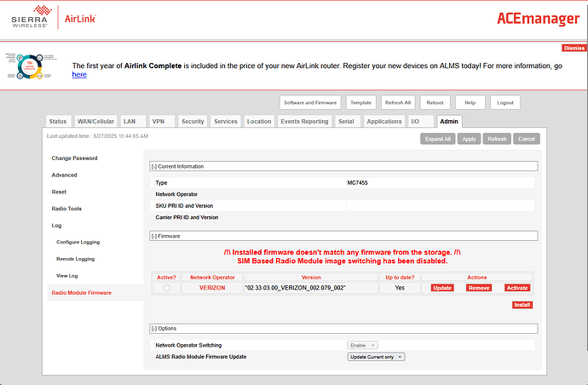Click the VERIZON network operator cell
This screenshot has height=385, width=588.
[212, 288]
